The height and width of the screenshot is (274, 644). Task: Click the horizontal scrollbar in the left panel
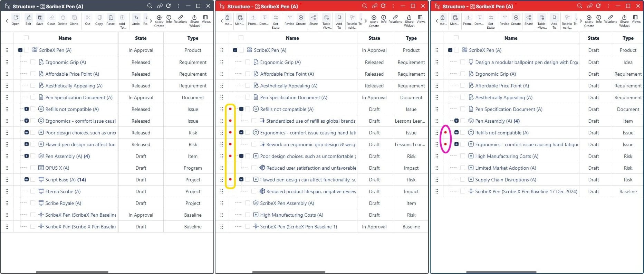72,272
